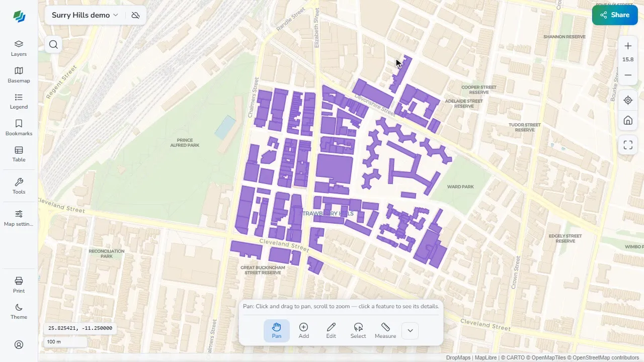Click the Edgely Street Reserve label
Image resolution: width=644 pixels, height=362 pixels.
click(566, 238)
